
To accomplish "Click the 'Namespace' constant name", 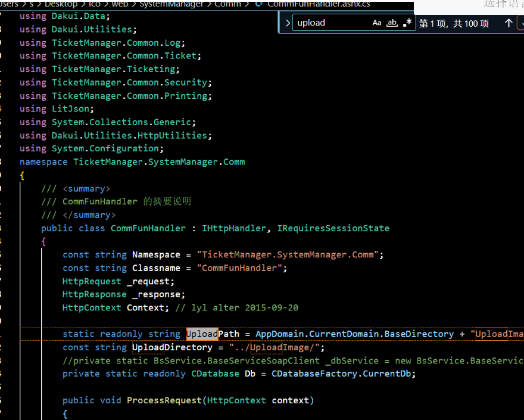I will pyautogui.click(x=156, y=254).
